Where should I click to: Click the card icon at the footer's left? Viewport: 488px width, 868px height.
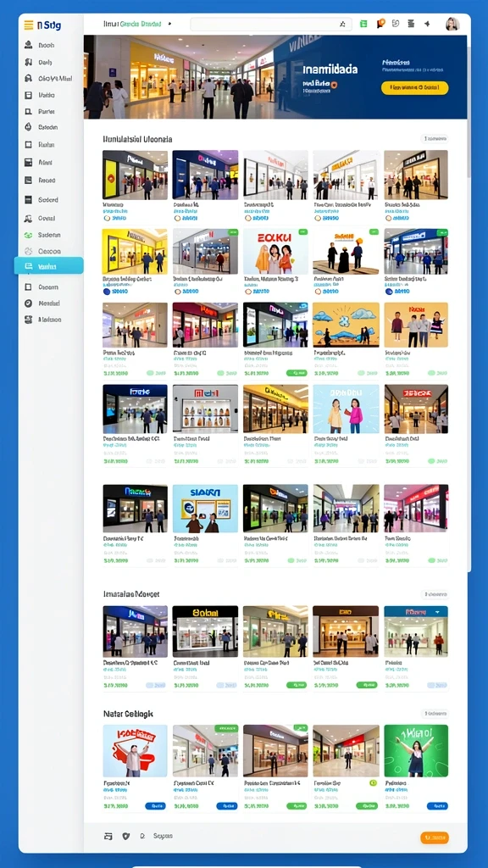(108, 837)
